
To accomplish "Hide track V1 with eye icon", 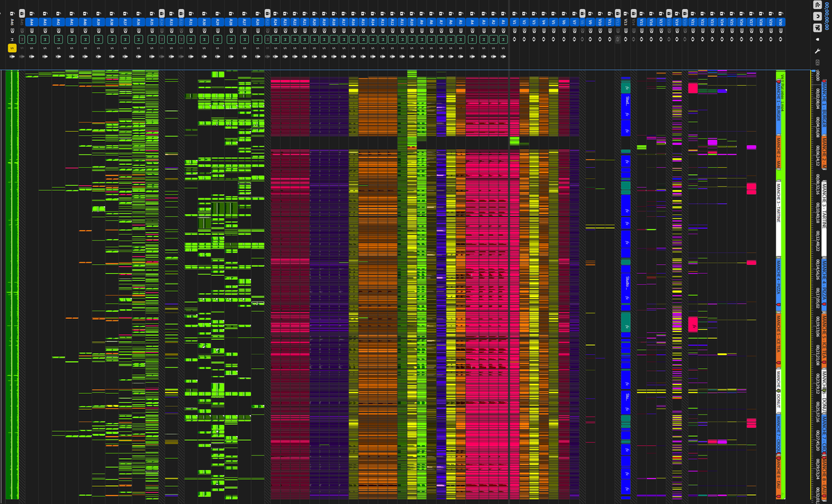I will [514, 40].
